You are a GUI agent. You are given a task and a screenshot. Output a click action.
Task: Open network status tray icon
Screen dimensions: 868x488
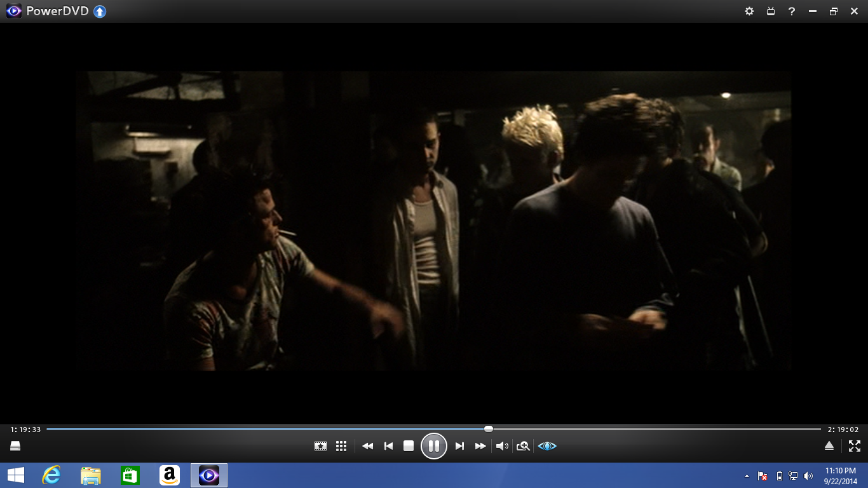793,476
